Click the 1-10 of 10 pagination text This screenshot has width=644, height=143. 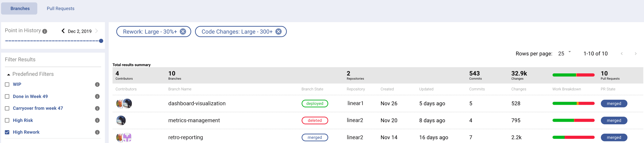(x=595, y=54)
